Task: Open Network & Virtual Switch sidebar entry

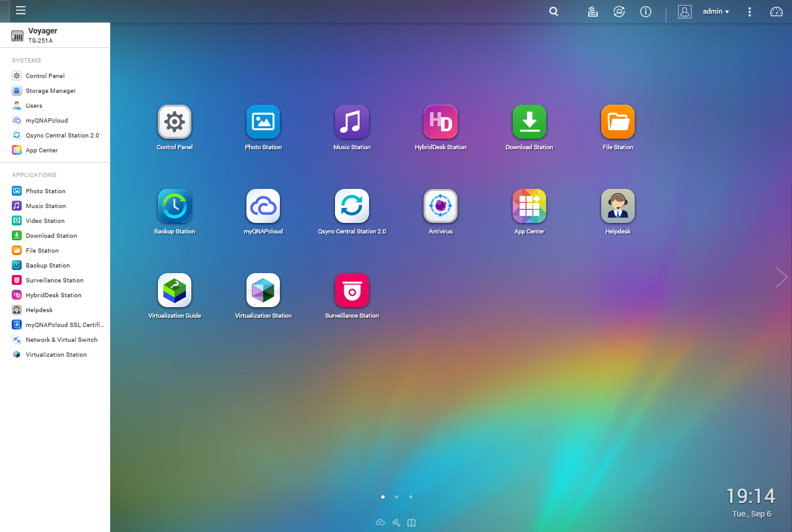Action: pos(55,339)
